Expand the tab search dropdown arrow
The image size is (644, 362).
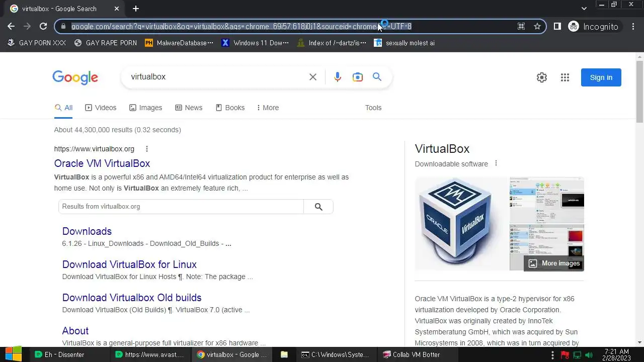[x=584, y=9]
